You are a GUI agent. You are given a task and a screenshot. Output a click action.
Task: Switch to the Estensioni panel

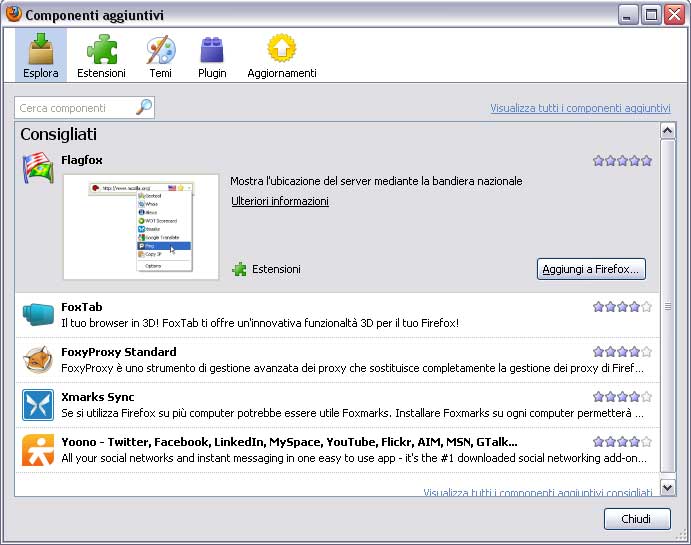point(101,55)
